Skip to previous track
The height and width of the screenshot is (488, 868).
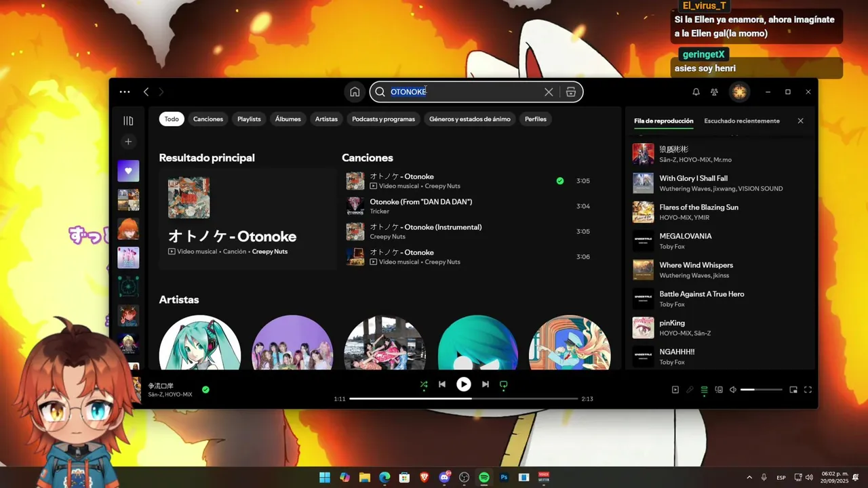click(442, 384)
